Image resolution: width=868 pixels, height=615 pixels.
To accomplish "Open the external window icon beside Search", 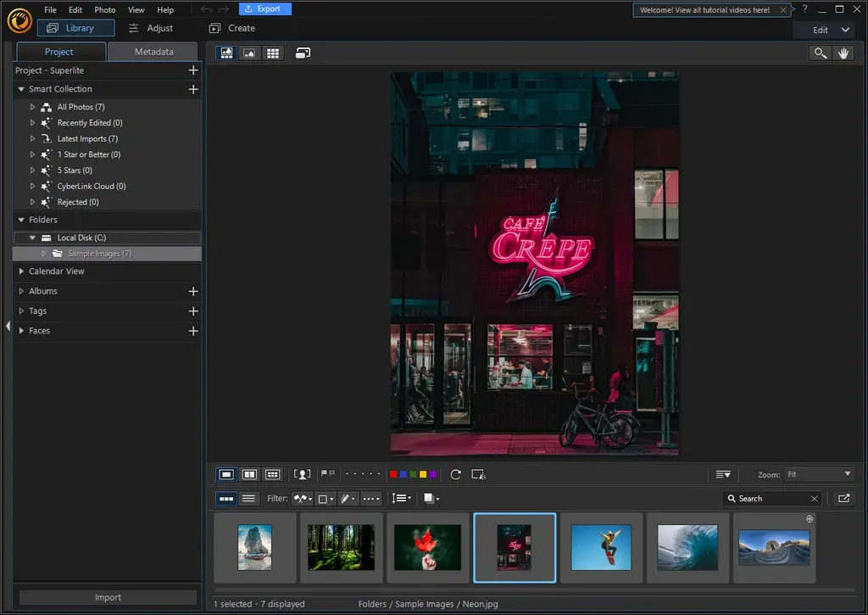I will point(843,499).
